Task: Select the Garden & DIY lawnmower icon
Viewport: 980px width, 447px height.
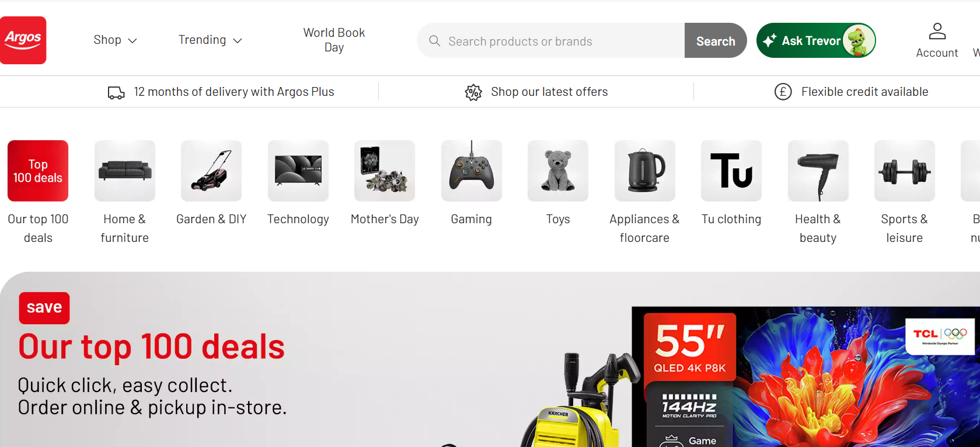Action: [x=211, y=171]
